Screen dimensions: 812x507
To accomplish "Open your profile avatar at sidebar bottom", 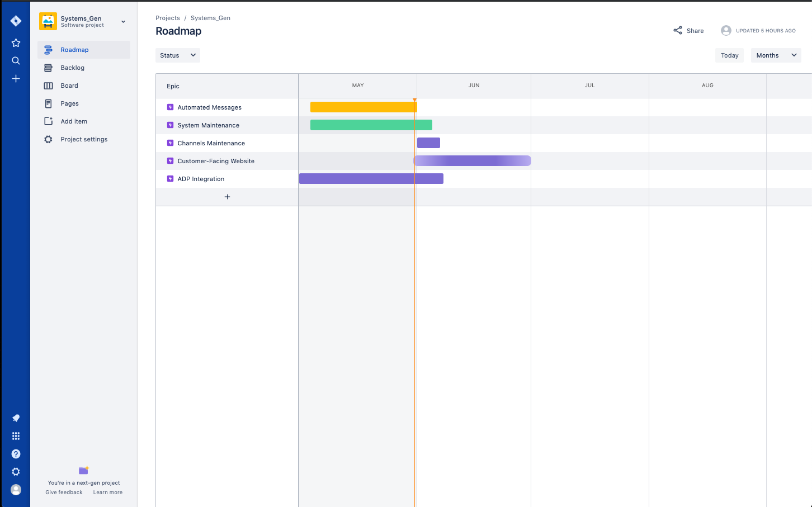I will [x=16, y=490].
